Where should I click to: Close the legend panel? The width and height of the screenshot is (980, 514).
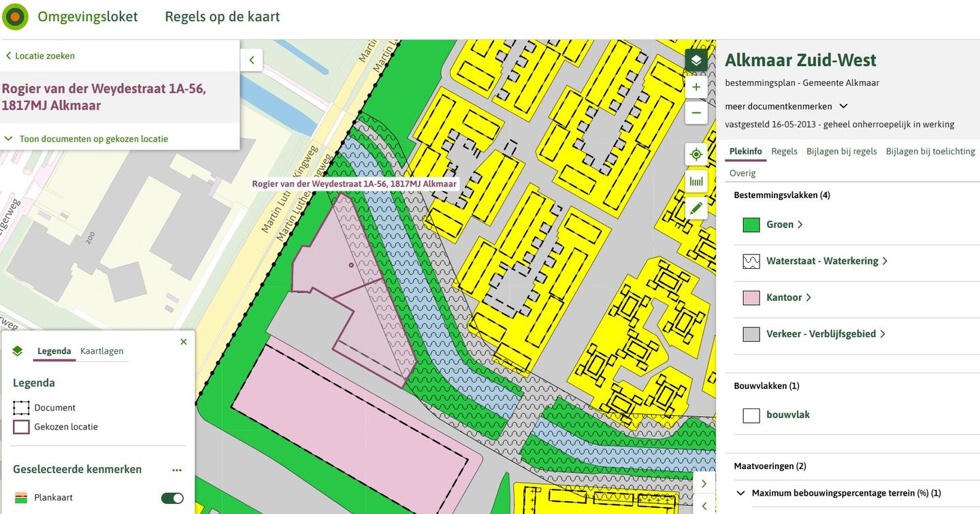click(183, 342)
